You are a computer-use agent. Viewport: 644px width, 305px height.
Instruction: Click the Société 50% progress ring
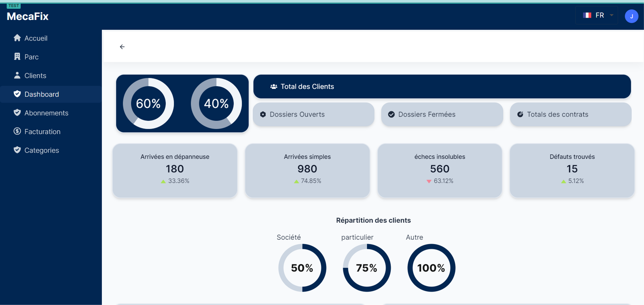click(x=302, y=268)
